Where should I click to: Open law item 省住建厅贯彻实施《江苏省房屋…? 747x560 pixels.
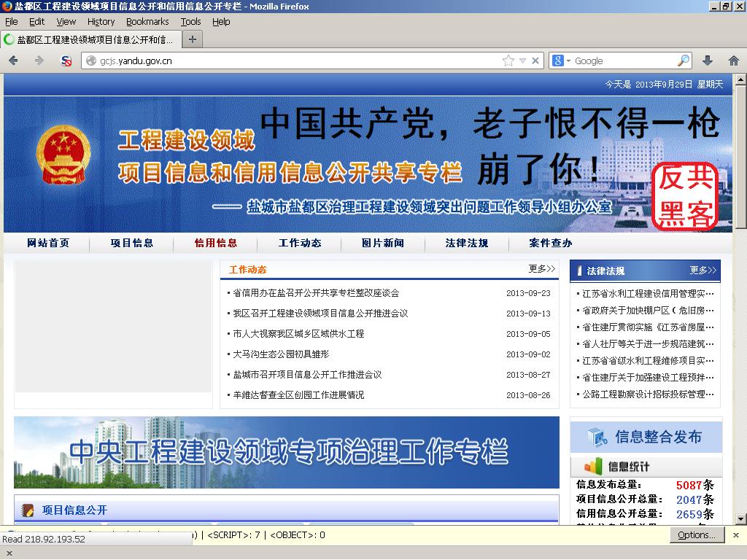click(x=648, y=327)
